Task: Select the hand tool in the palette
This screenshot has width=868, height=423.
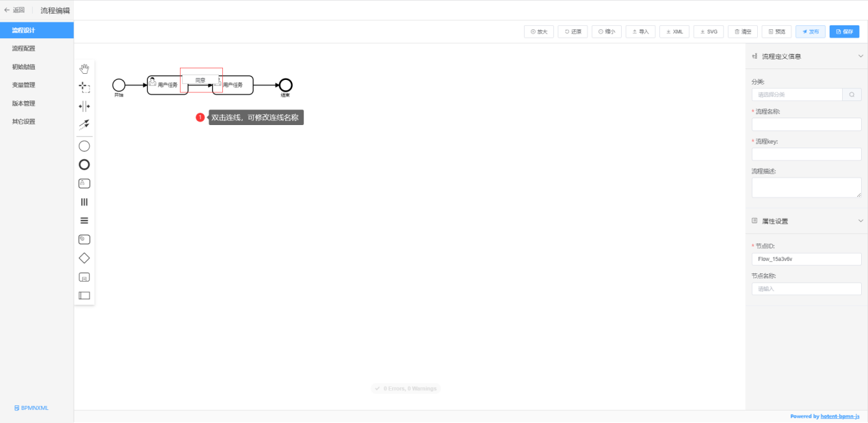Action: (x=84, y=68)
